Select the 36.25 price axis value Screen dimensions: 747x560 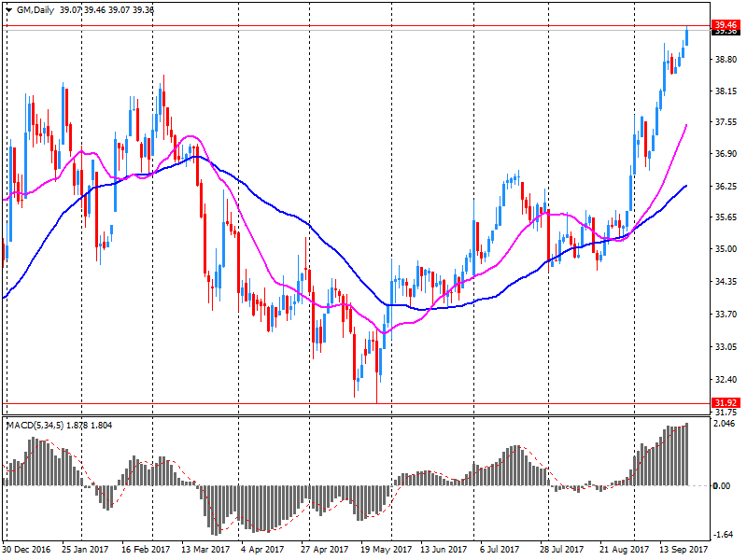pyautogui.click(x=726, y=186)
